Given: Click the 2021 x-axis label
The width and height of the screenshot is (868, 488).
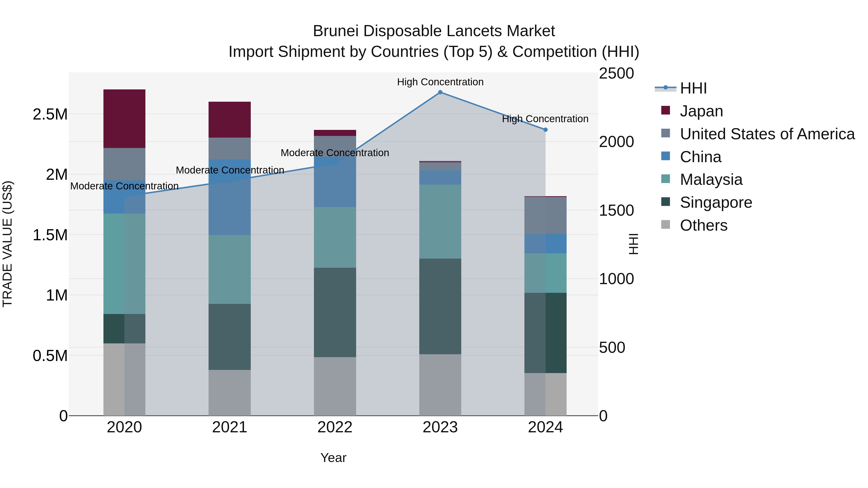Looking at the screenshot, I should (230, 427).
